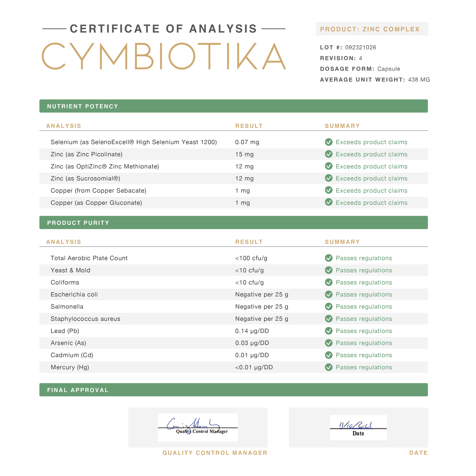The width and height of the screenshot is (476, 476).
Task: Click the Final Approval section header
Action: 234,390
